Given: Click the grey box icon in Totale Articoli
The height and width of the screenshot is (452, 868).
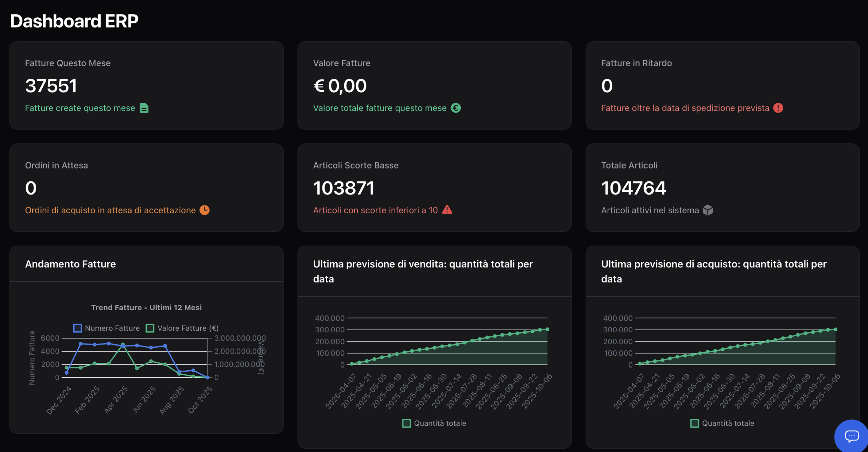Looking at the screenshot, I should pos(708,210).
